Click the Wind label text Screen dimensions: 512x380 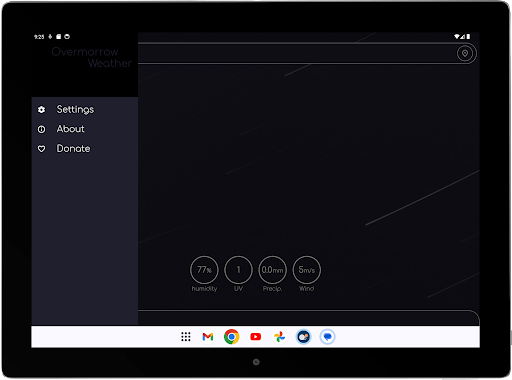click(x=307, y=289)
